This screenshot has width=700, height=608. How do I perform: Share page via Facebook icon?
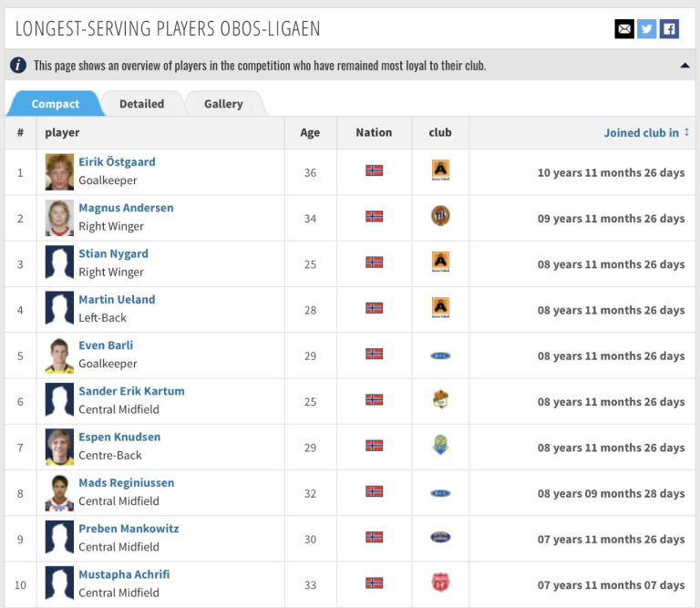tap(670, 28)
